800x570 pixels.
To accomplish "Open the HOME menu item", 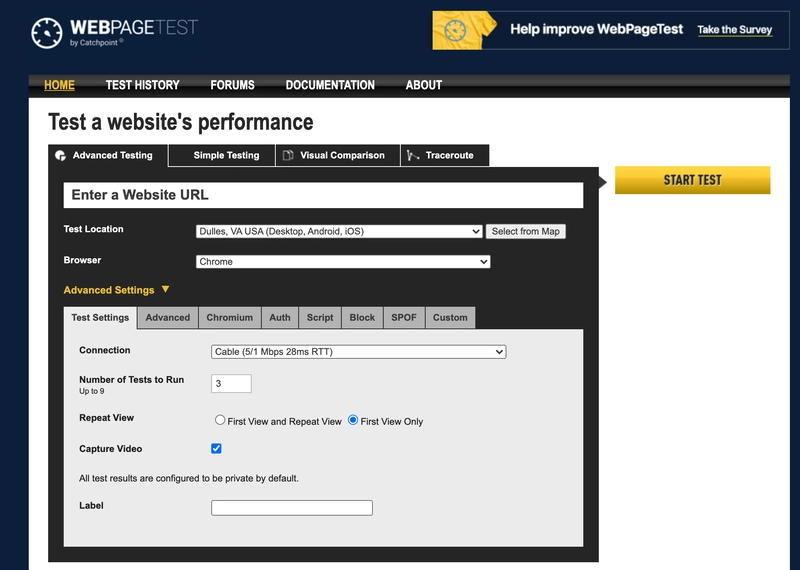I will (x=59, y=85).
